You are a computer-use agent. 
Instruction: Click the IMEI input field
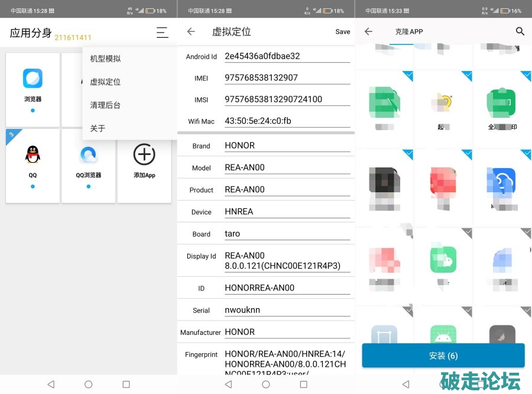coord(287,77)
